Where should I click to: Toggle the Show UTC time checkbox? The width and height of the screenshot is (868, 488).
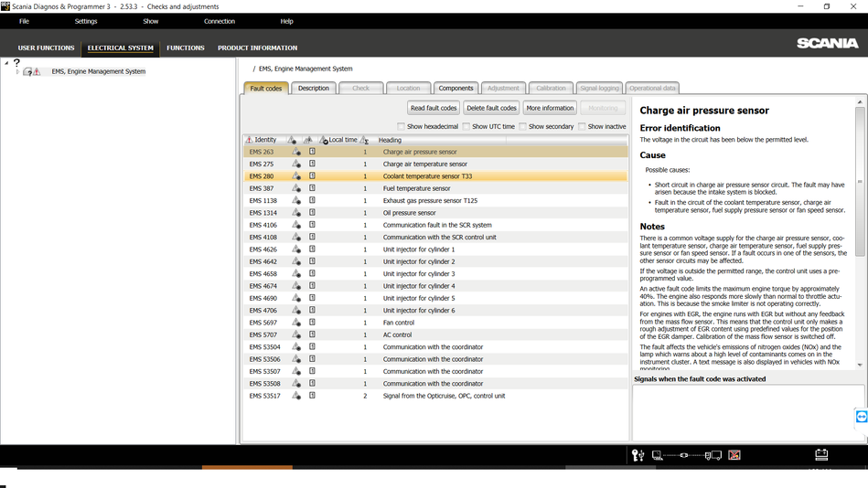pyautogui.click(x=466, y=126)
